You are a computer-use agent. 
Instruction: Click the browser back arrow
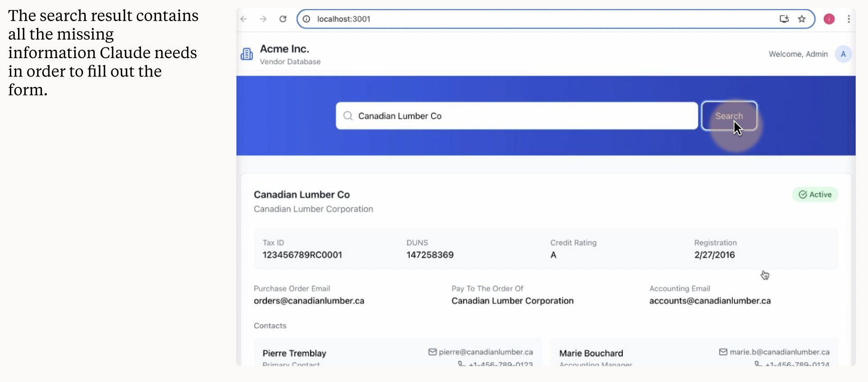[x=244, y=19]
